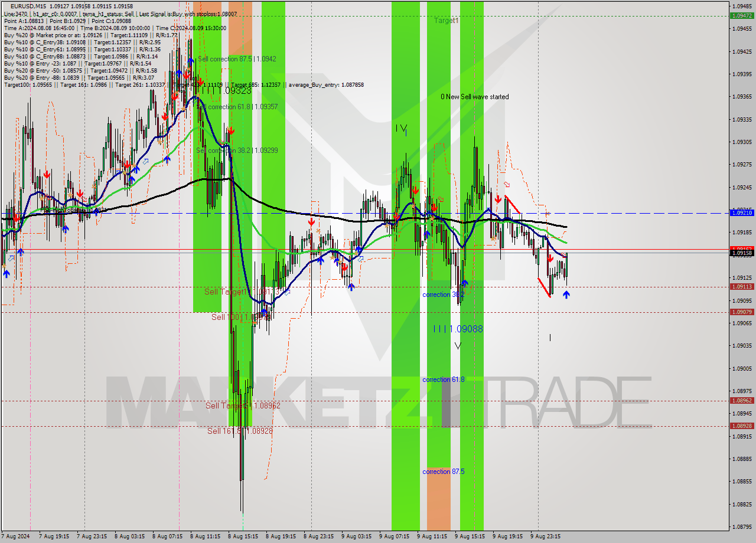The image size is (756, 543).
Task: Click the 'Sell correction 87.5 | 1.0942' label
Action: tap(237, 59)
